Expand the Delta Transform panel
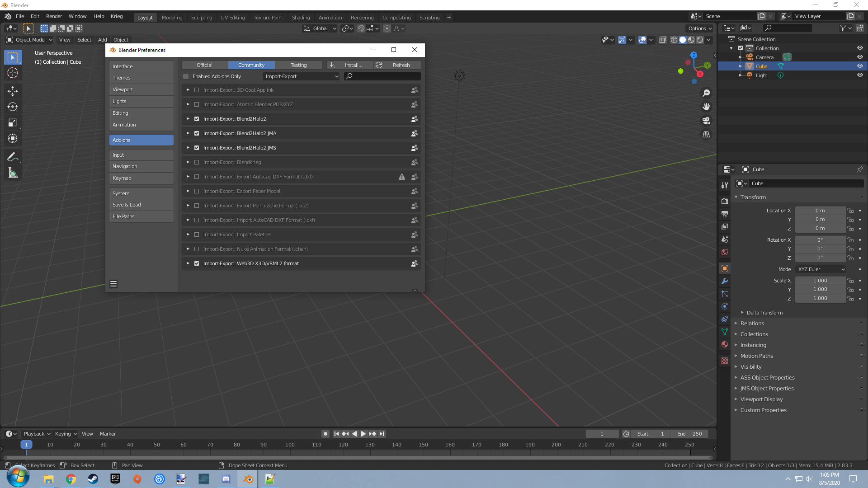The image size is (868, 488). click(x=764, y=312)
